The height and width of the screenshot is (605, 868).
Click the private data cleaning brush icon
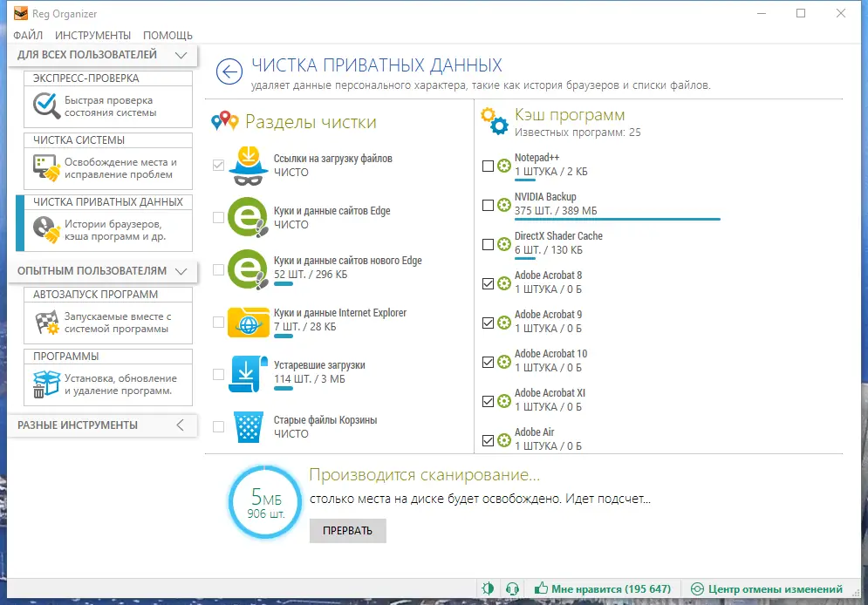46,230
